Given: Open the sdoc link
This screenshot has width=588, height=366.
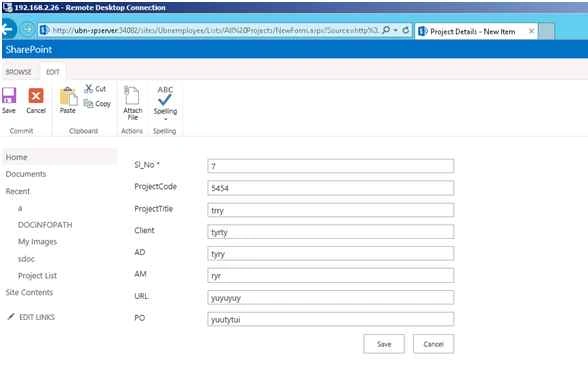Looking at the screenshot, I should click(26, 259).
